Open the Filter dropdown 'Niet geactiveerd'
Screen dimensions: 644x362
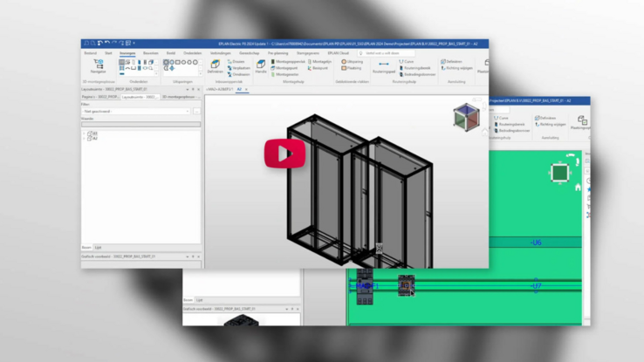(x=135, y=112)
